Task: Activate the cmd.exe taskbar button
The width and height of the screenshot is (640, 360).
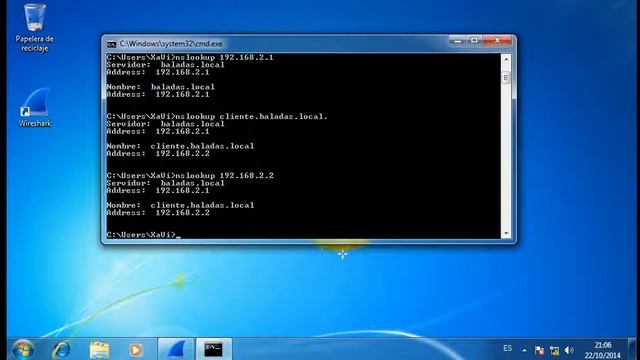Action: pos(213,349)
